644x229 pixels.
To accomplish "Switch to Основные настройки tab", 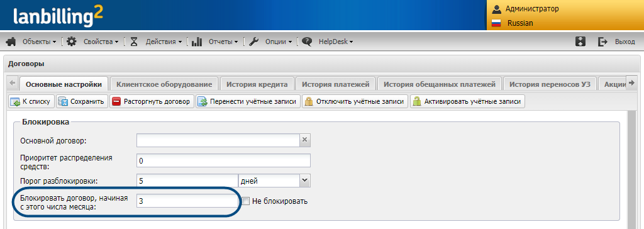I will (64, 84).
